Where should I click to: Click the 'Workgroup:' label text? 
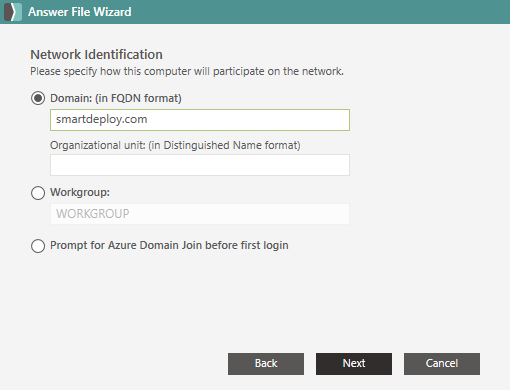80,192
